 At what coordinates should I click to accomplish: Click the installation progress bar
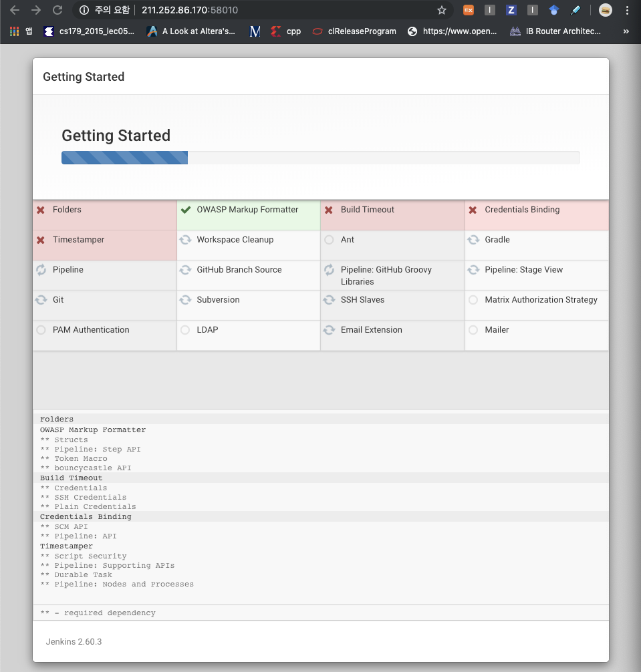click(321, 158)
